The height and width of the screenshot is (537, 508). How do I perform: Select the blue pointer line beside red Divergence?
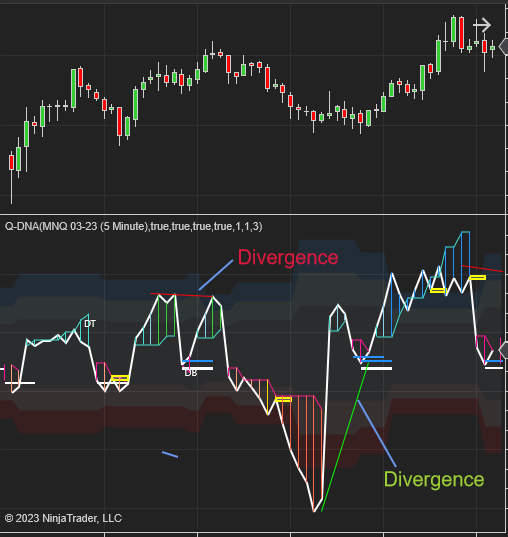[x=216, y=275]
